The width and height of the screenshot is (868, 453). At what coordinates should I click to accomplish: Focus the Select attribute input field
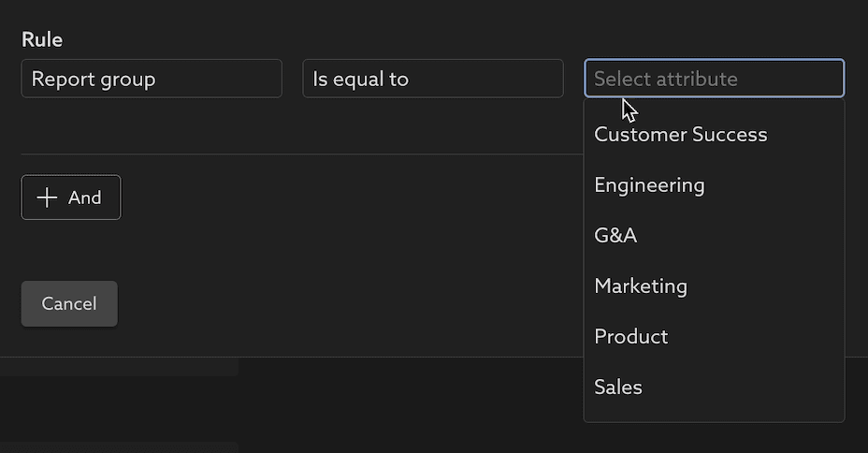(x=714, y=79)
